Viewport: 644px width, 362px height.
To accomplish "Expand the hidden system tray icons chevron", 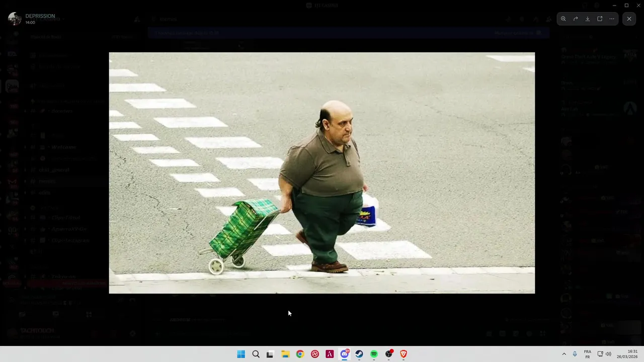I will click(x=564, y=354).
